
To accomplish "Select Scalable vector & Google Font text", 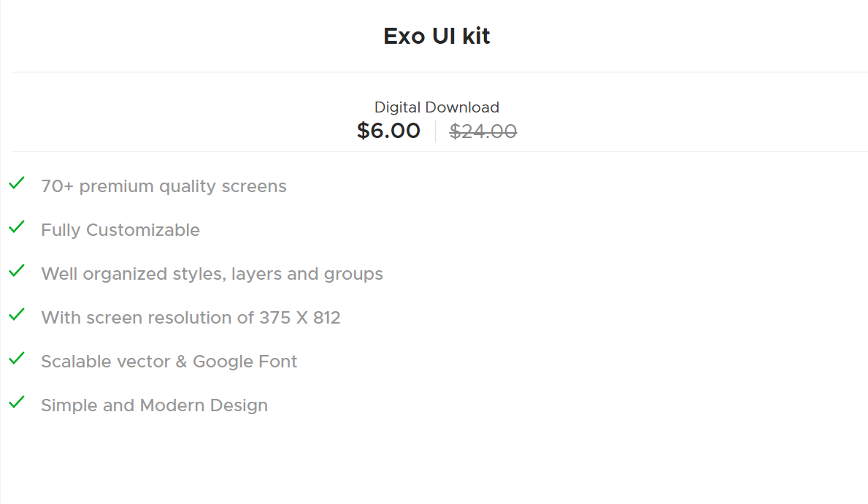I will click(169, 362).
